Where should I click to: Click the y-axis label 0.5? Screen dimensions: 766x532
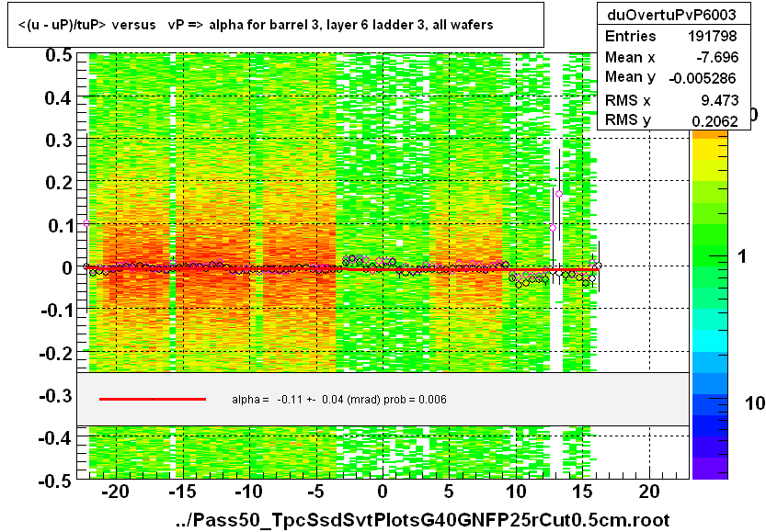[59, 55]
